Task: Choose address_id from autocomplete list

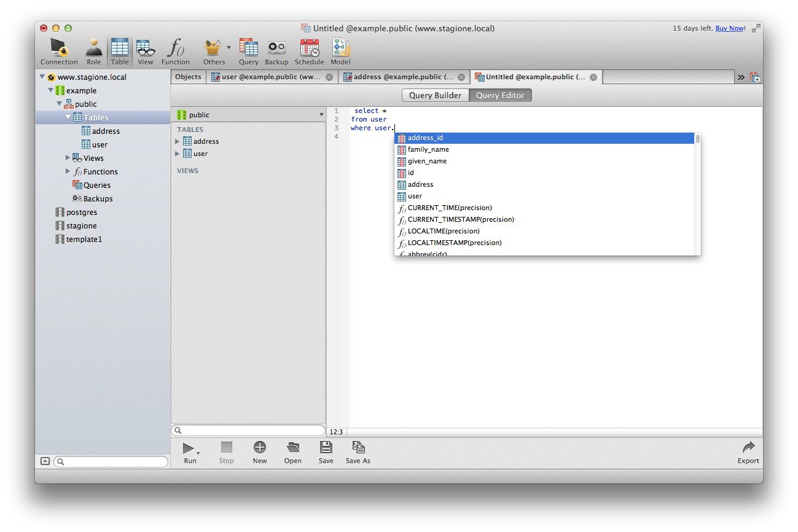Action: [545, 138]
